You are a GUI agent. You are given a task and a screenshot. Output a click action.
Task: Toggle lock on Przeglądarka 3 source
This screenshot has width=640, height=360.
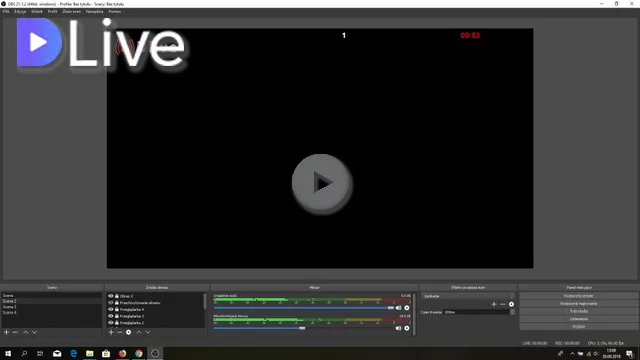pyautogui.click(x=117, y=316)
